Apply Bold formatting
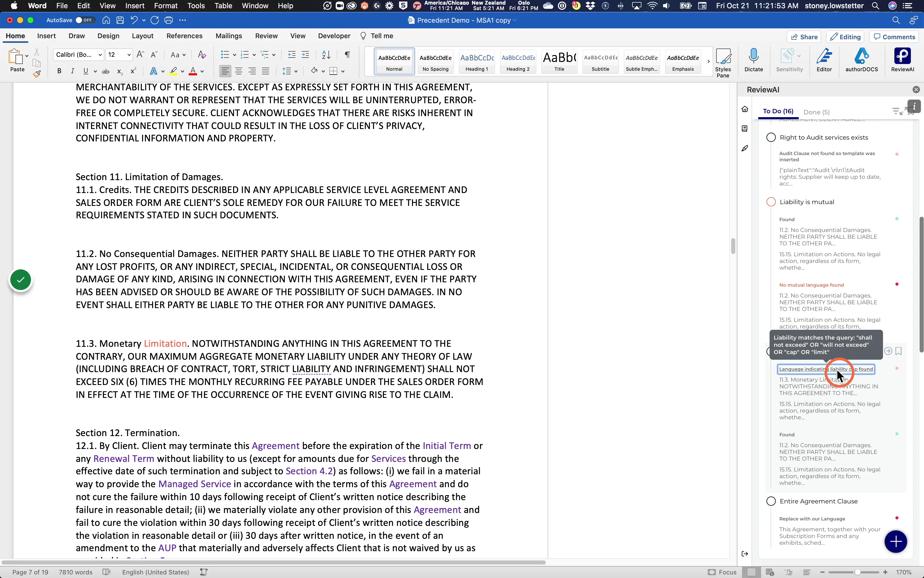The height and width of the screenshot is (578, 924). click(59, 71)
